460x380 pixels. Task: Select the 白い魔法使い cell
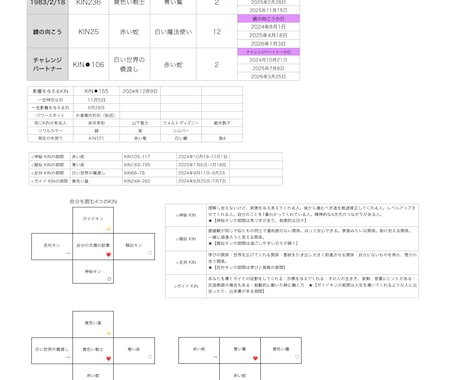173,31
